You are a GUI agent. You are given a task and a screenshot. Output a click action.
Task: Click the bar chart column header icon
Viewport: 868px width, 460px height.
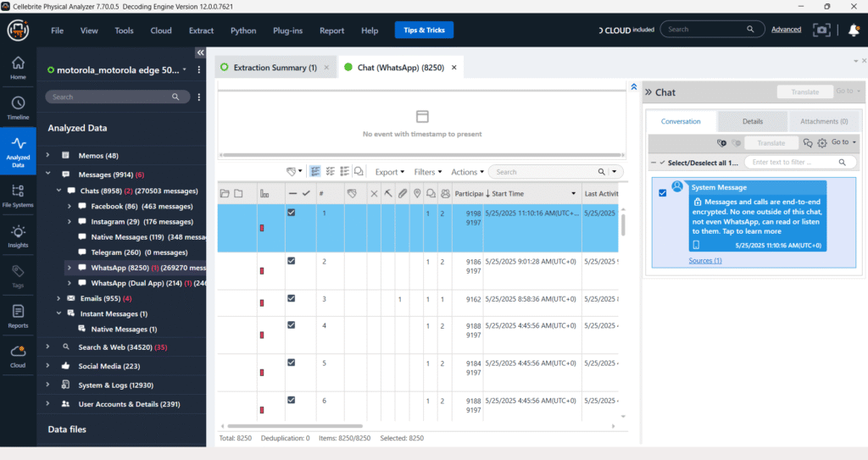pyautogui.click(x=264, y=194)
